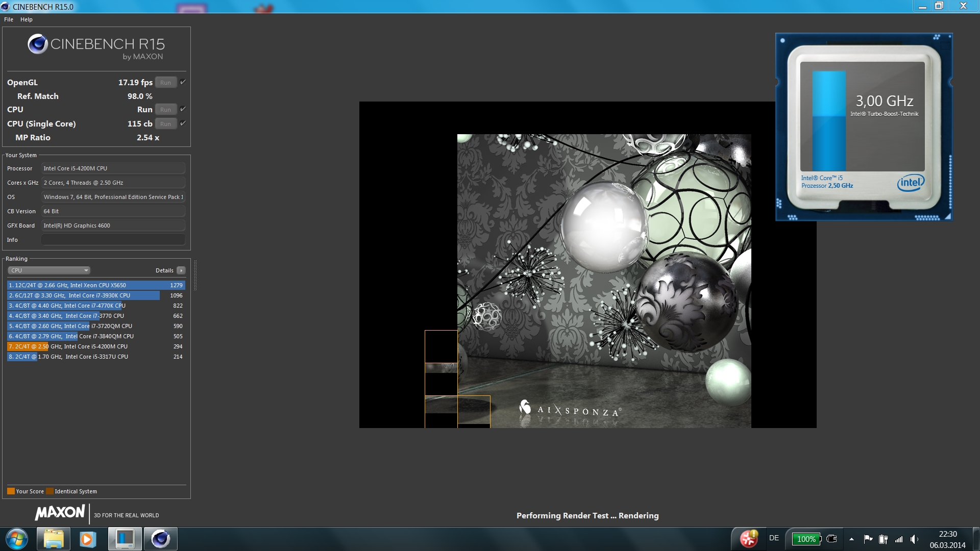Open the file explorer from the taskbar
Image resolution: width=980 pixels, height=551 pixels.
point(54,539)
